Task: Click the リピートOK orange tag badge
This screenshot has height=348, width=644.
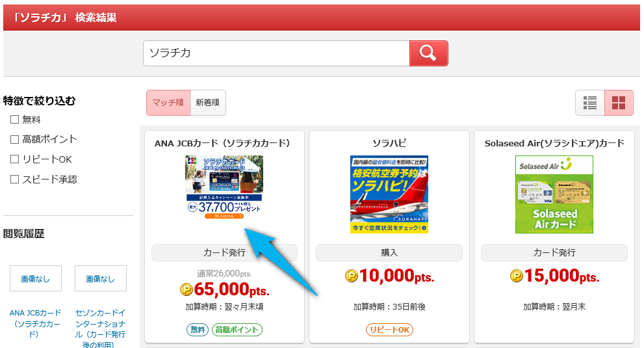Action: click(x=389, y=330)
